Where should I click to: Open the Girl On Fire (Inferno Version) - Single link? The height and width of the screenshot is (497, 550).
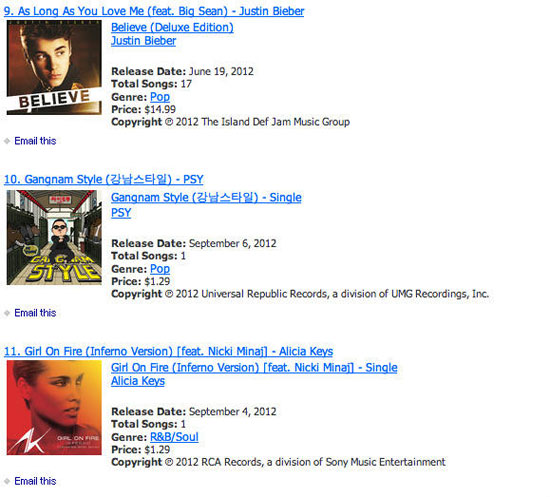254,367
